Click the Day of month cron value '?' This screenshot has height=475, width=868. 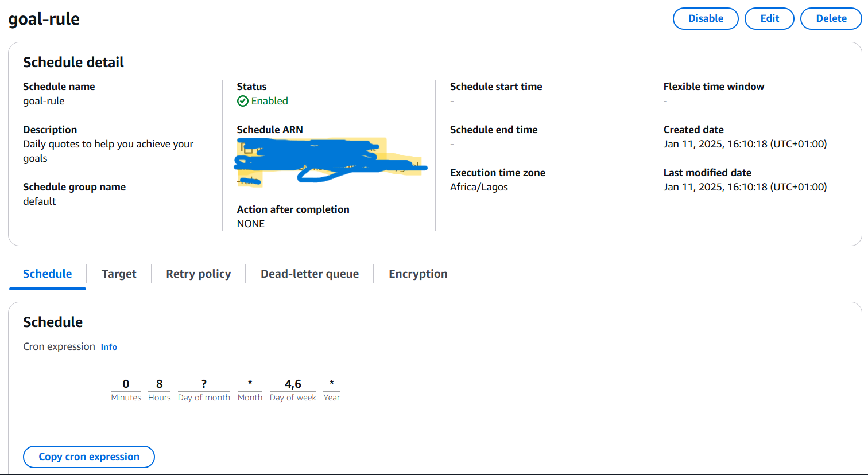click(x=204, y=384)
